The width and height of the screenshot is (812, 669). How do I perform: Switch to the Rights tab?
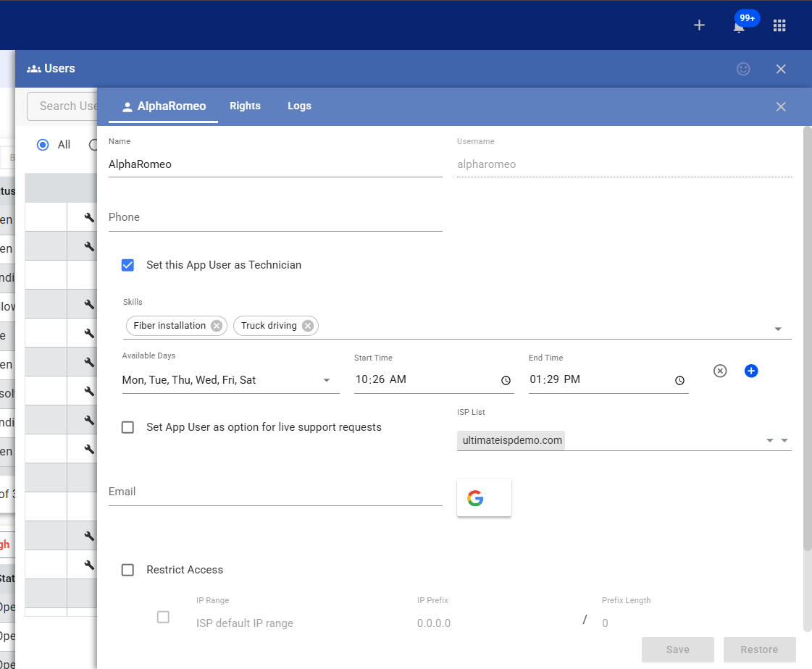245,106
